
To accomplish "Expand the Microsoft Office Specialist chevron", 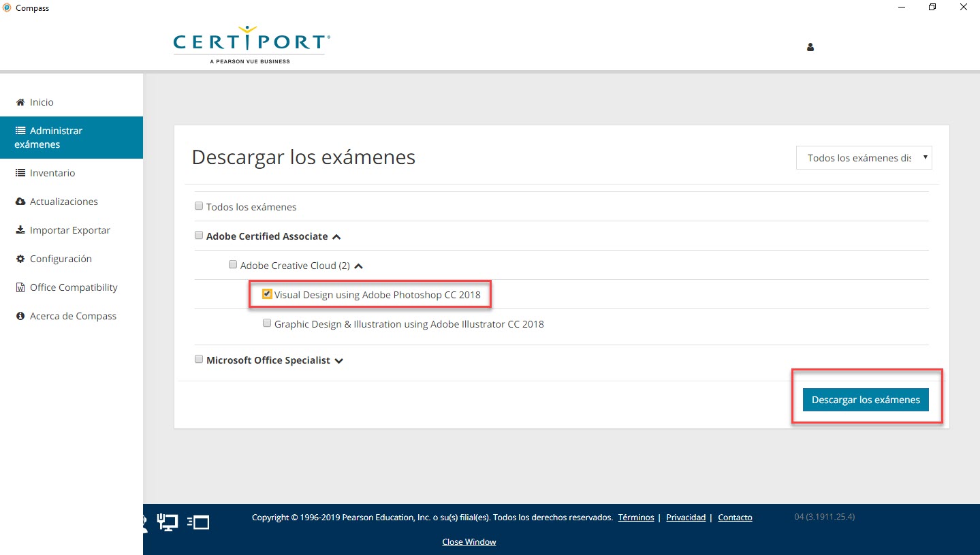I will point(339,361).
